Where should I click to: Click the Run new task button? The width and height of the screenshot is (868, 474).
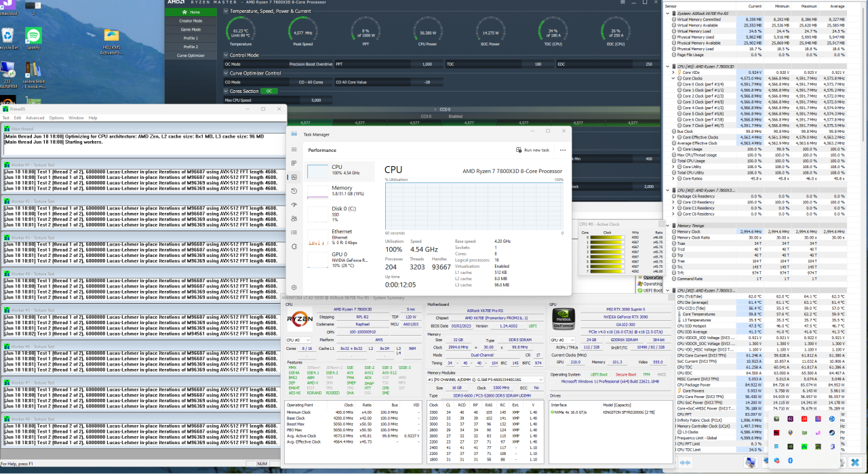pyautogui.click(x=536, y=150)
